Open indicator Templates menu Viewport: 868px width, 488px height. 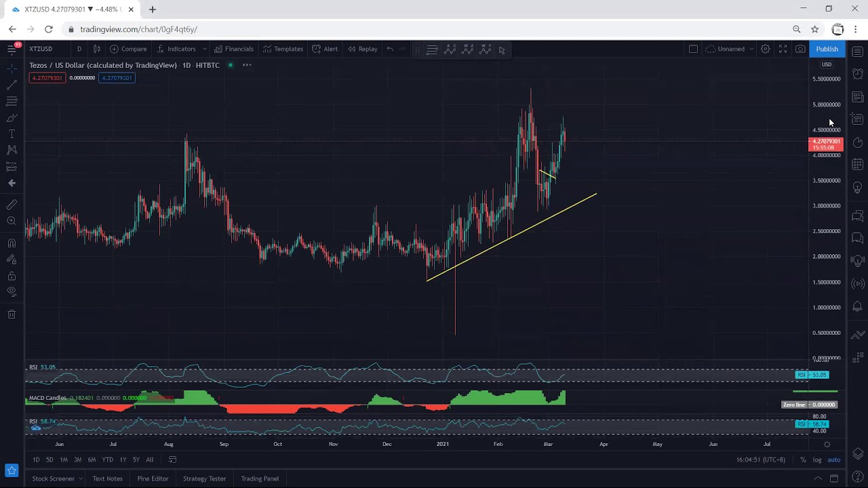click(x=283, y=49)
